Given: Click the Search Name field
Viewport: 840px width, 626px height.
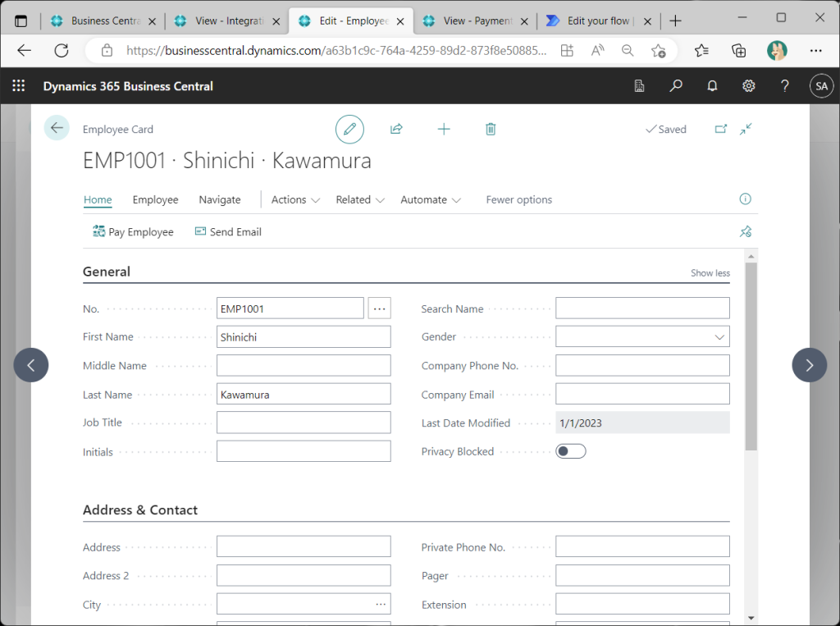Looking at the screenshot, I should (x=642, y=308).
